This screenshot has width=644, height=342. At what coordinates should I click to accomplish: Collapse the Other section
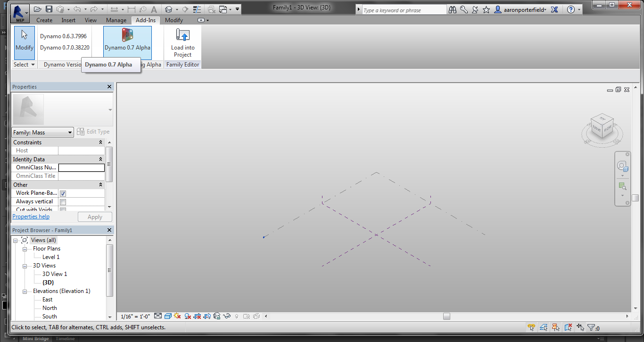(x=100, y=185)
